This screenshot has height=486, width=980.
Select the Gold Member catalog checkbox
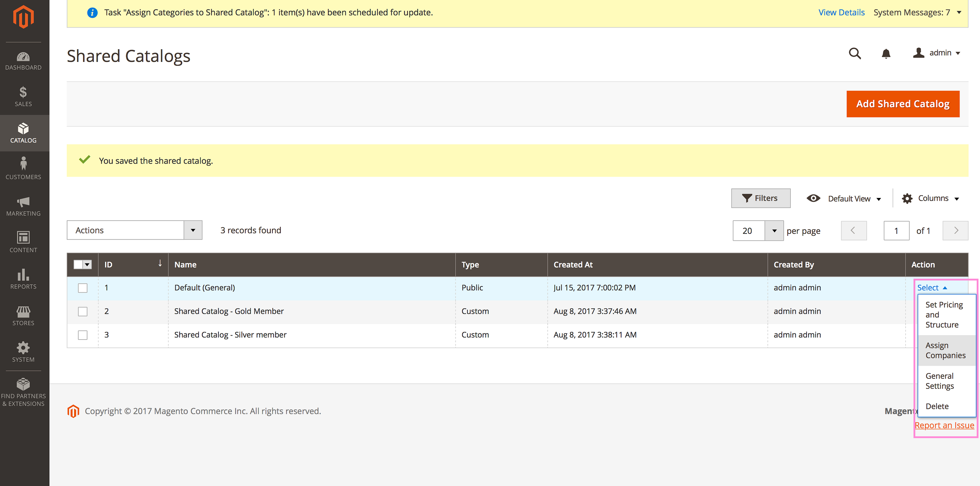pos(83,311)
